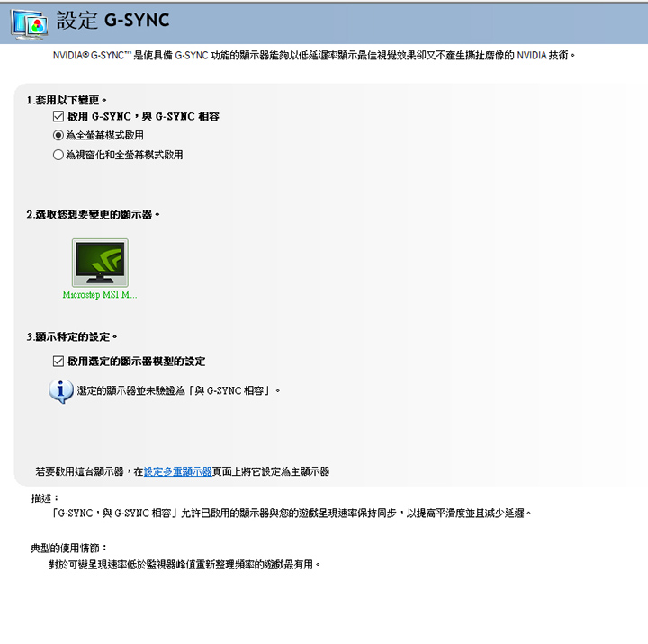Click the G-SYNC display icon in the header
This screenshot has height=644, width=648.
29,24
